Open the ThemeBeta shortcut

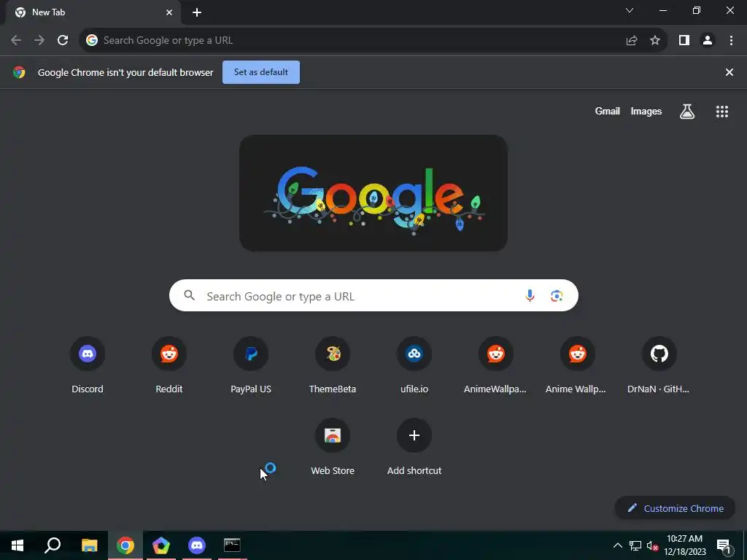[x=333, y=365]
